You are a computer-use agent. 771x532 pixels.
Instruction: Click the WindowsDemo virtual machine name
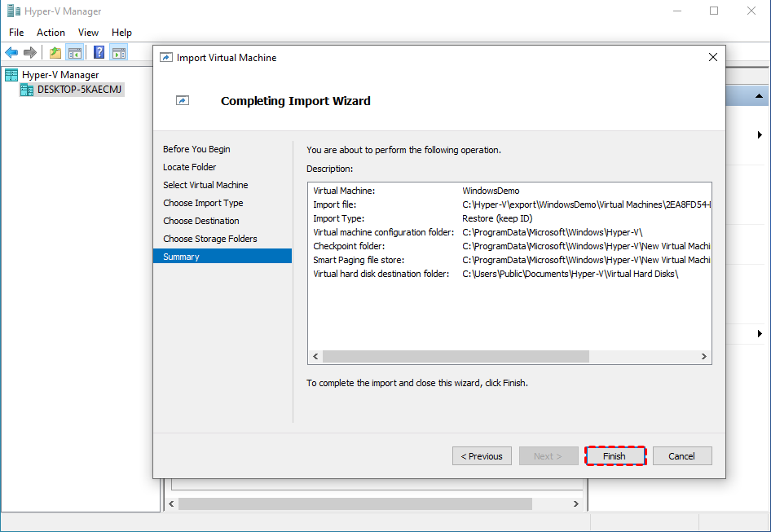(491, 191)
